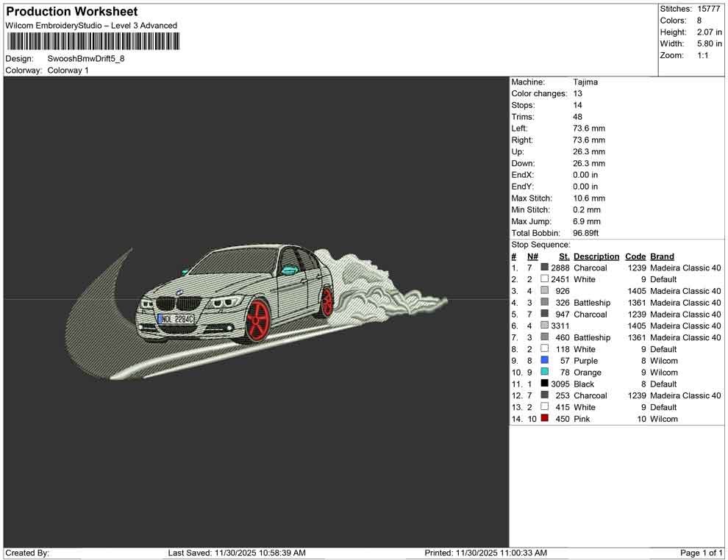Select the Charcoal thread swatch for stop 1
Image resolution: width=728 pixels, height=560 pixels.
click(545, 268)
